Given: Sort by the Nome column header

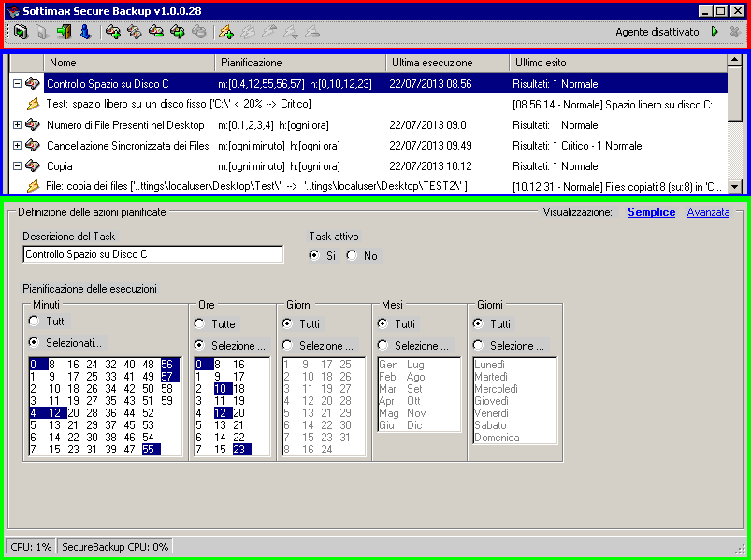Looking at the screenshot, I should pyautogui.click(x=129, y=63).
